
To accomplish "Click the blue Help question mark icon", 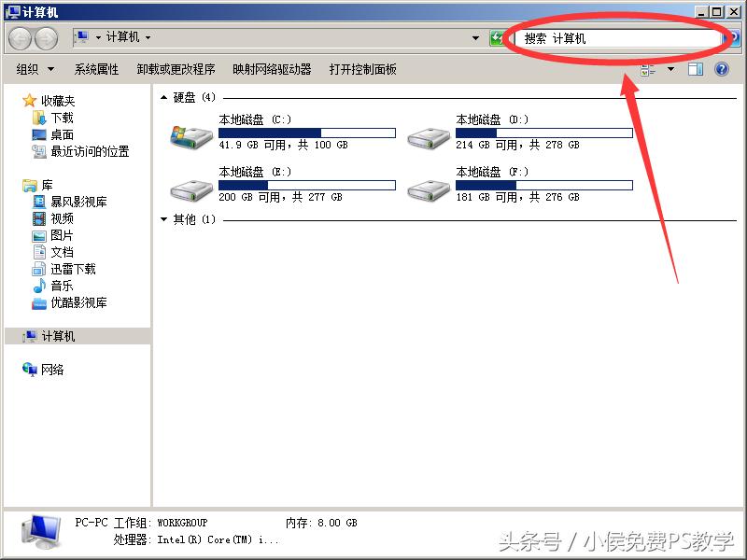I will coord(723,68).
